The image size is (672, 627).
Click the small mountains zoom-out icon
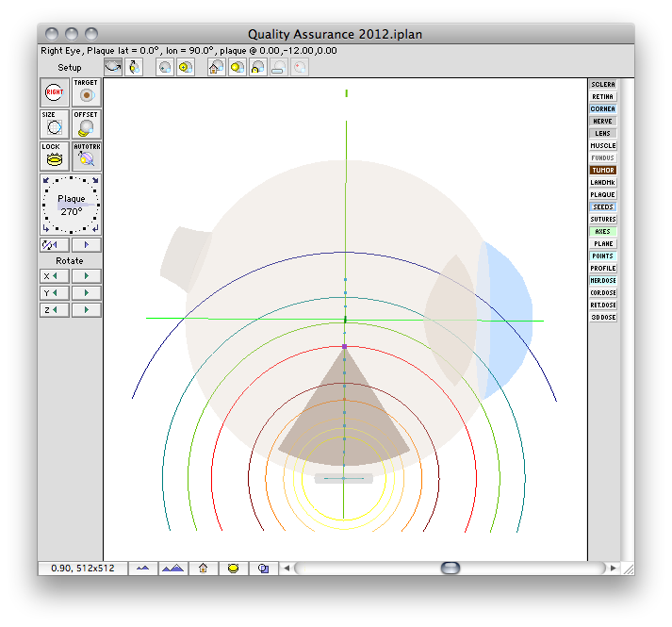[x=142, y=569]
